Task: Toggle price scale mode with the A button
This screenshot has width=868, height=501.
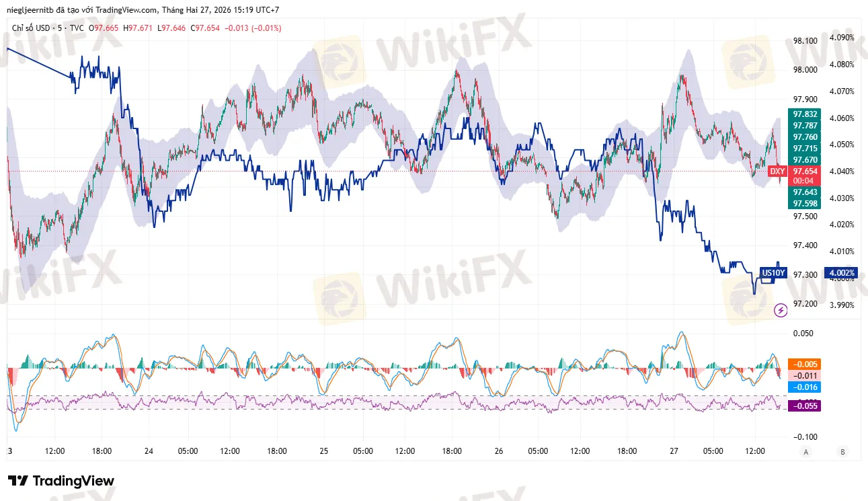Action: pyautogui.click(x=805, y=452)
